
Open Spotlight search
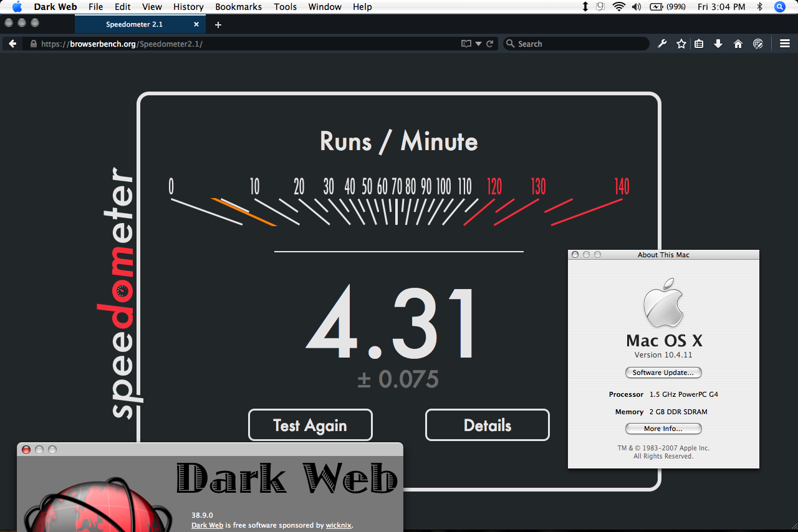point(780,7)
